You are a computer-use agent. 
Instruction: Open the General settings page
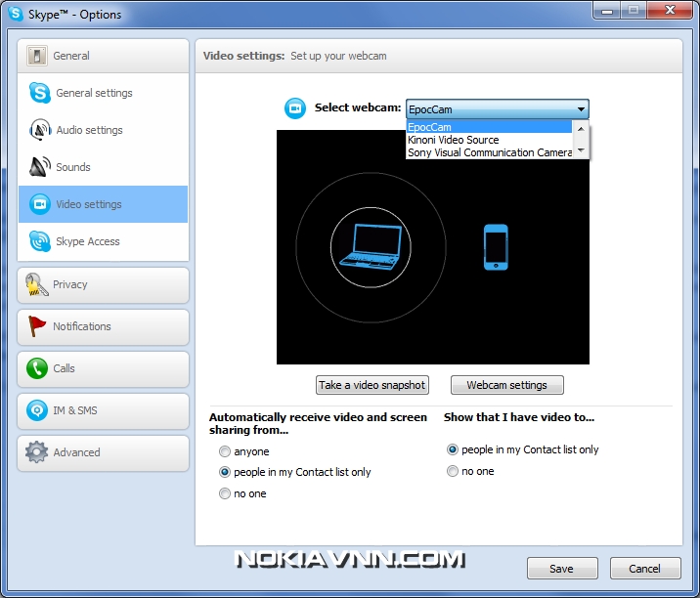tap(103, 93)
